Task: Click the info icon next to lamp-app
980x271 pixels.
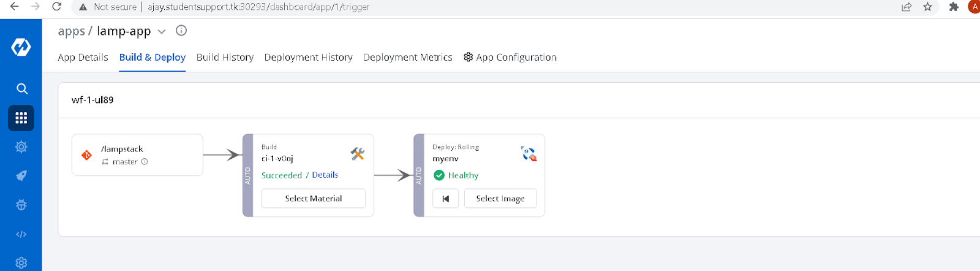Action: click(x=181, y=30)
